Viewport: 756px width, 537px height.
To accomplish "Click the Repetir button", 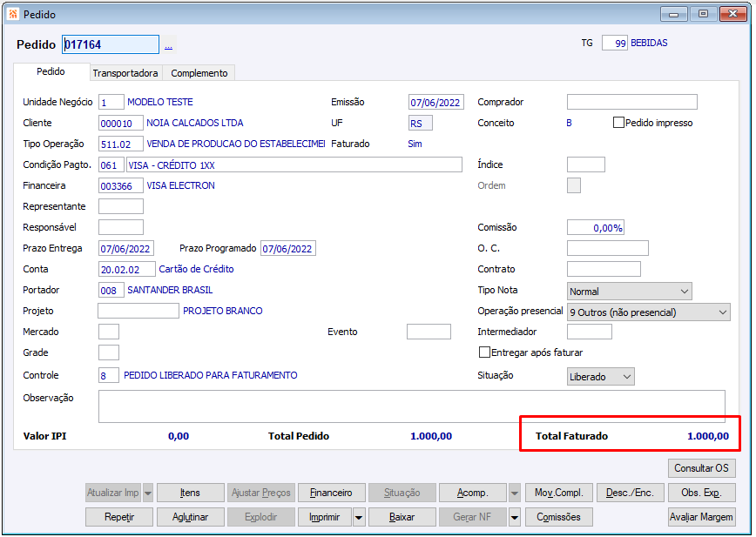I will point(119,517).
